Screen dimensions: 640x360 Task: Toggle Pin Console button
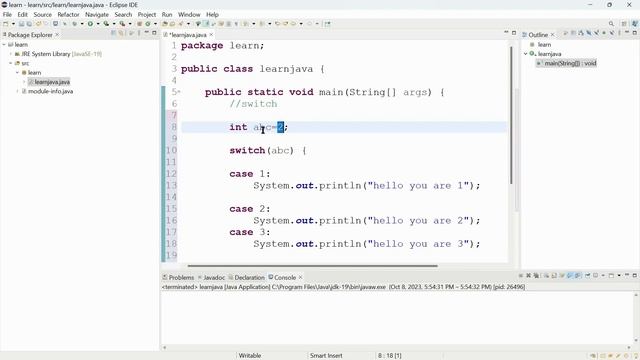(x=588, y=276)
